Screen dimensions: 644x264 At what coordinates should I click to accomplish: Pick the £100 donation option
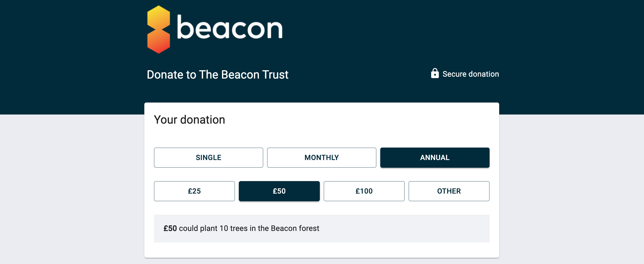point(364,191)
